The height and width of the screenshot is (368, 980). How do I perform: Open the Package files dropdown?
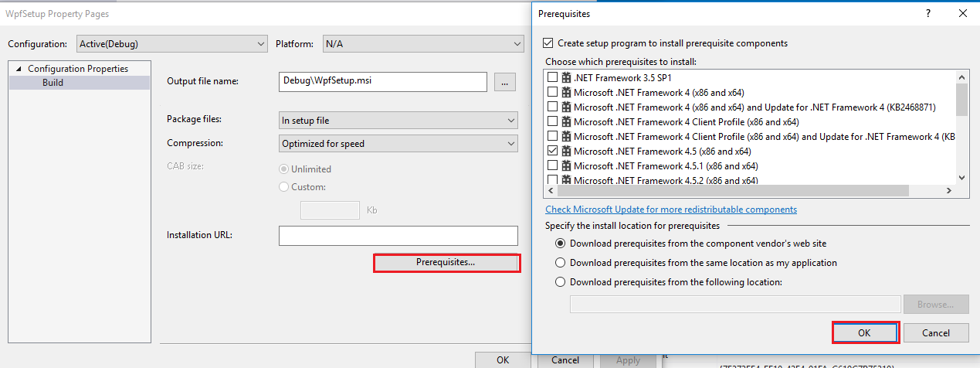tap(398, 121)
